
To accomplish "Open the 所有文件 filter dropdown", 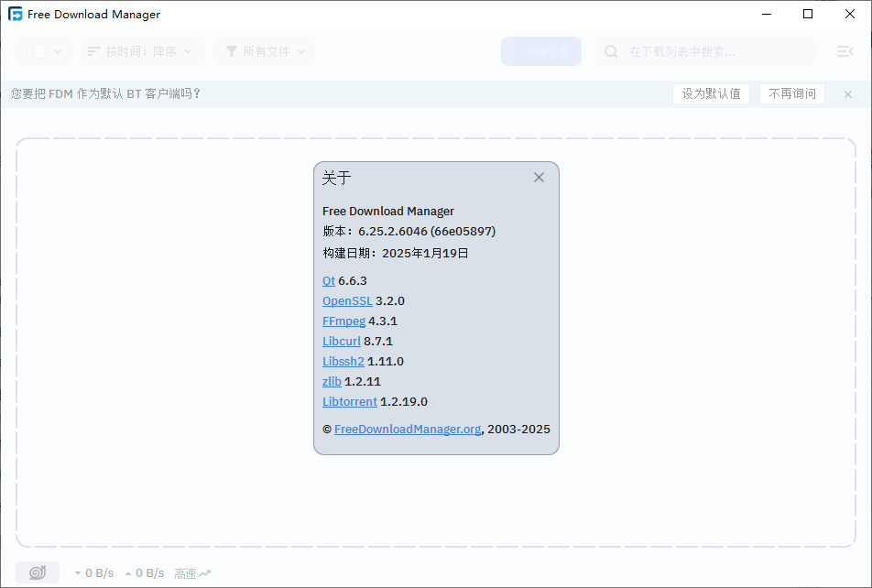I will pos(266,51).
